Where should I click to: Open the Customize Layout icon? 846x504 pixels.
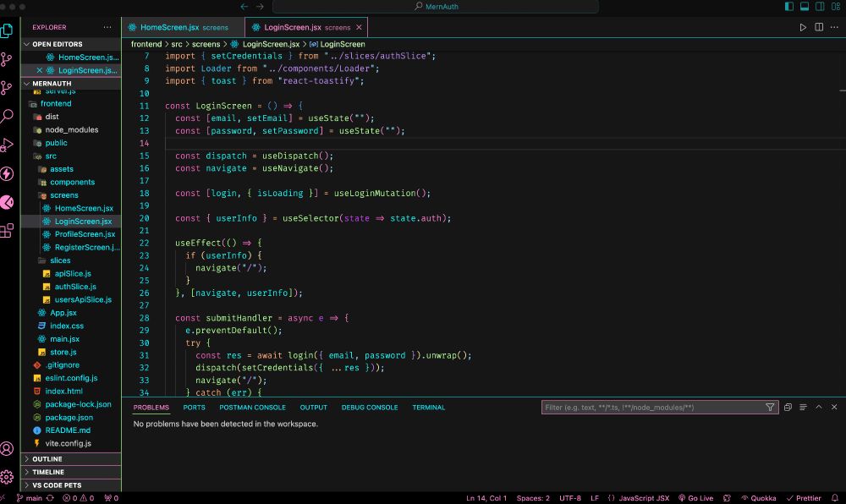click(x=836, y=7)
